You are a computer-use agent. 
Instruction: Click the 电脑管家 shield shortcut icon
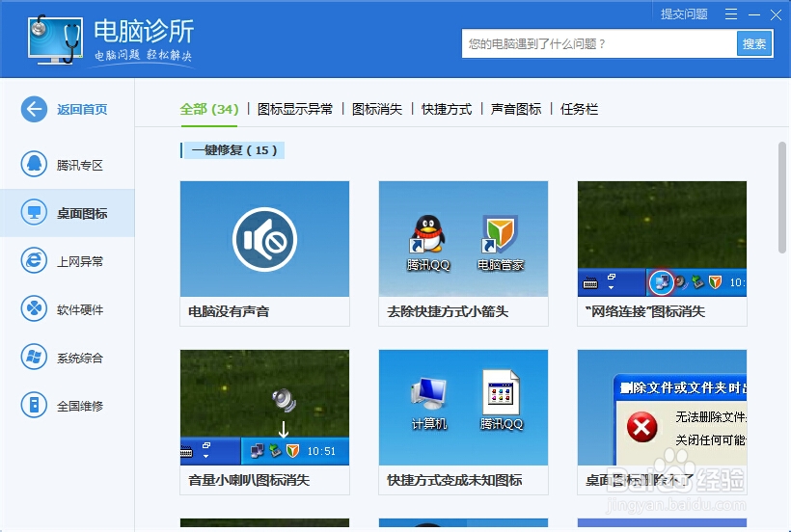(500, 234)
